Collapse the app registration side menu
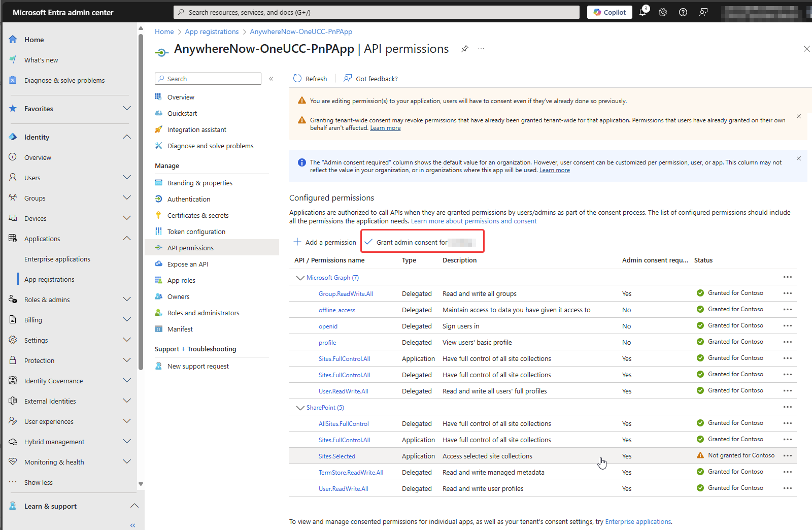Viewport: 812px width, 530px height. 271,79
